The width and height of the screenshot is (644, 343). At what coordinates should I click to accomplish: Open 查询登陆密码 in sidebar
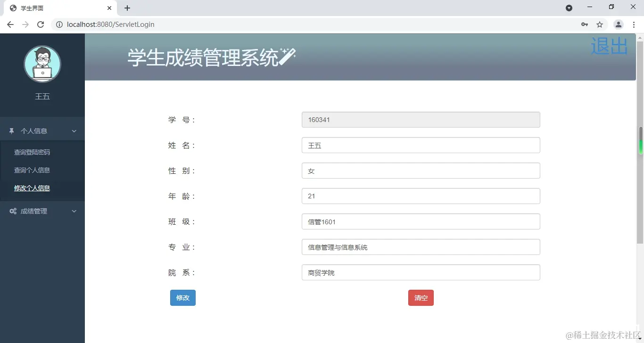coord(32,152)
